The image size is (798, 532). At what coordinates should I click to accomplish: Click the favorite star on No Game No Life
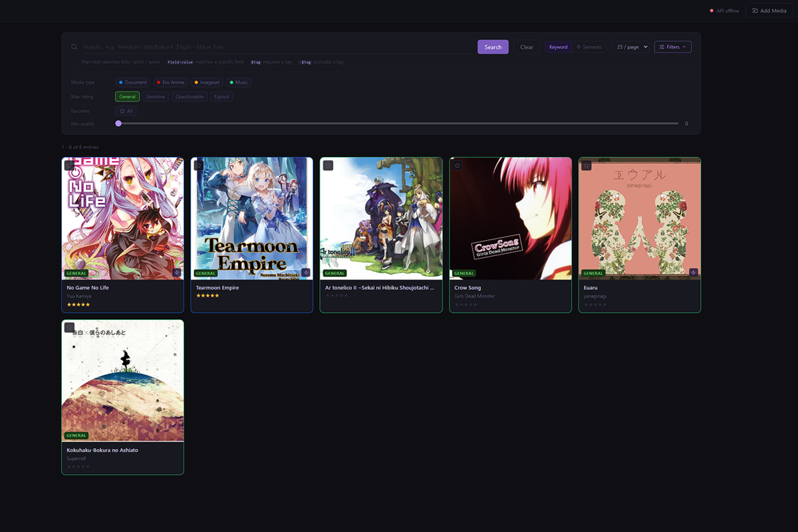coord(70,166)
